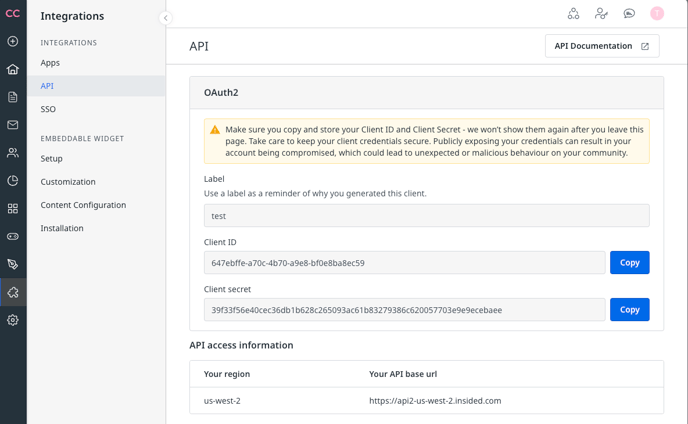This screenshot has height=424, width=688.
Task: Copy the Client secret value
Action: (x=630, y=309)
